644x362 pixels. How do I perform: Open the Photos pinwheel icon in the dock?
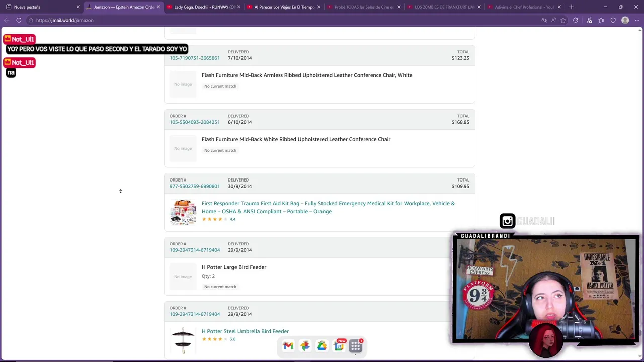click(305, 346)
